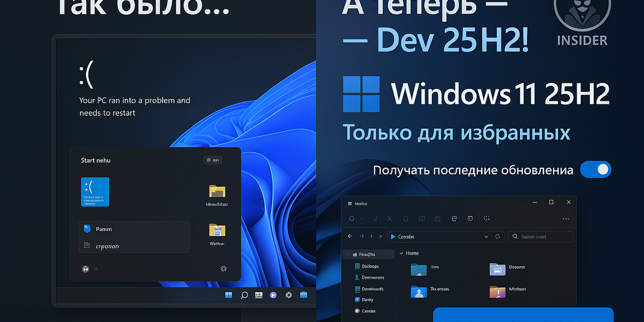Screen dimensions: 644x322
Task: Open the Wothur folder in Start menu
Action: (217, 234)
